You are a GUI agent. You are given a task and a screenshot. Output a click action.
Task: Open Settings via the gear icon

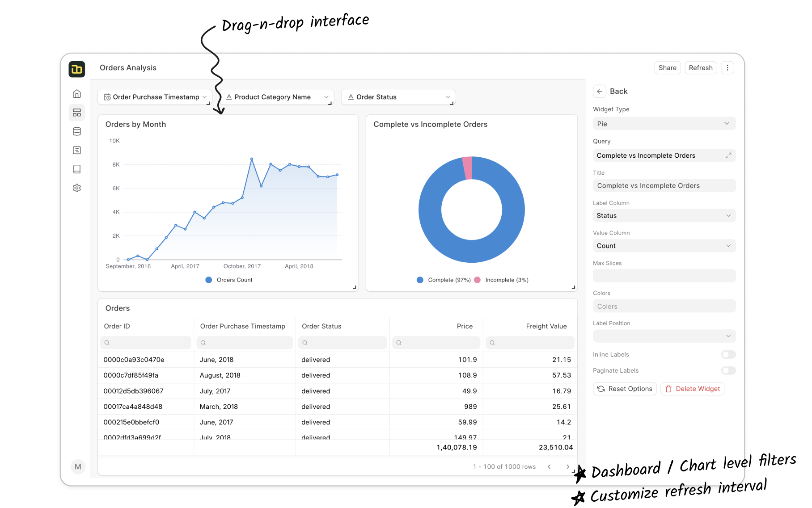[77, 188]
